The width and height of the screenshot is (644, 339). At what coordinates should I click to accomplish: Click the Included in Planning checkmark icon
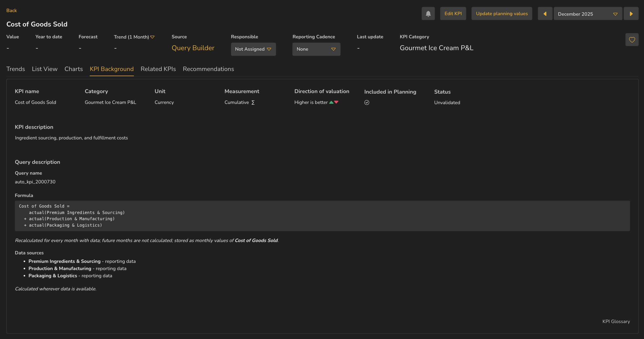coord(367,103)
